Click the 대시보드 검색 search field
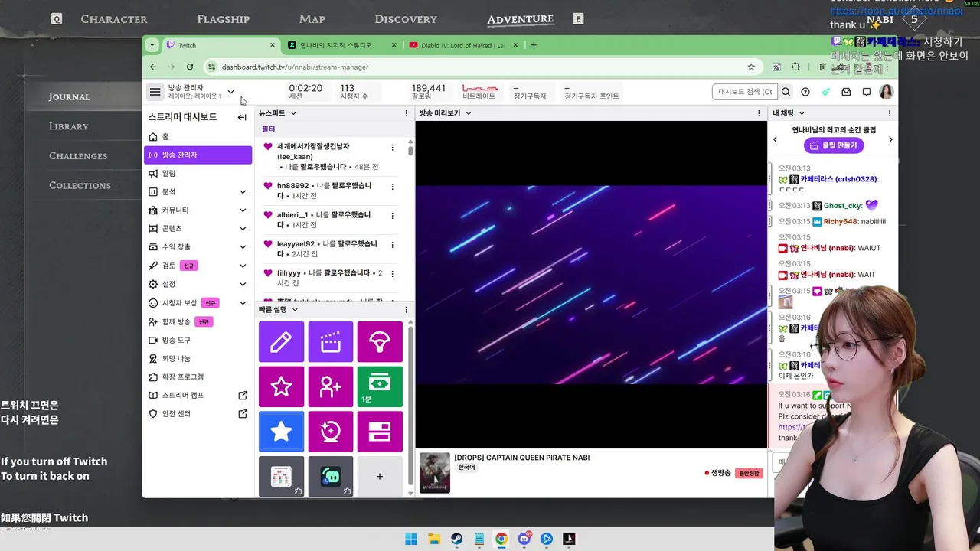The height and width of the screenshot is (551, 980). tap(744, 92)
